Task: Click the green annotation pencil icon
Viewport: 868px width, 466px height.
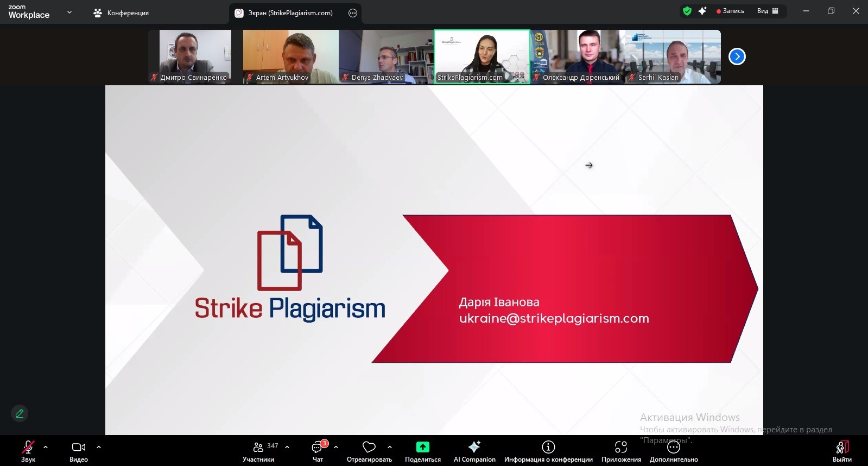Action: (20, 414)
